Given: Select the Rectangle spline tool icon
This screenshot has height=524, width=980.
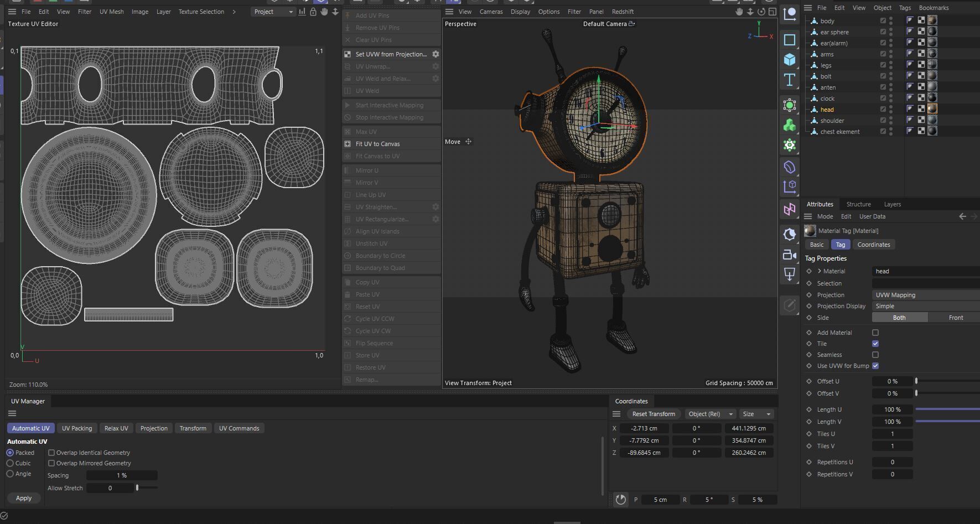Looking at the screenshot, I should [x=790, y=39].
